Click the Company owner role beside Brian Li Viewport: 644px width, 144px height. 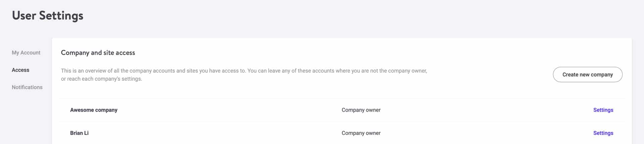(361, 133)
